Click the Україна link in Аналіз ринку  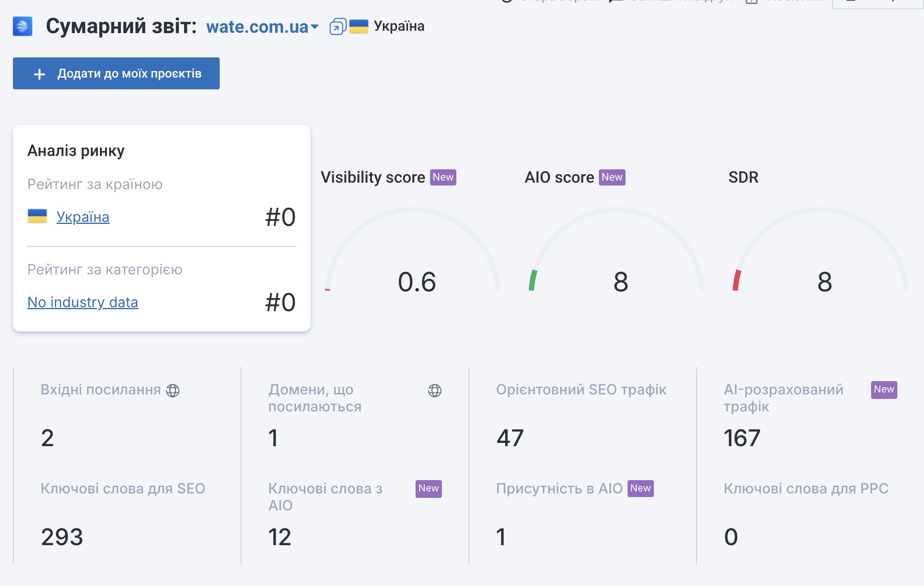click(x=83, y=217)
